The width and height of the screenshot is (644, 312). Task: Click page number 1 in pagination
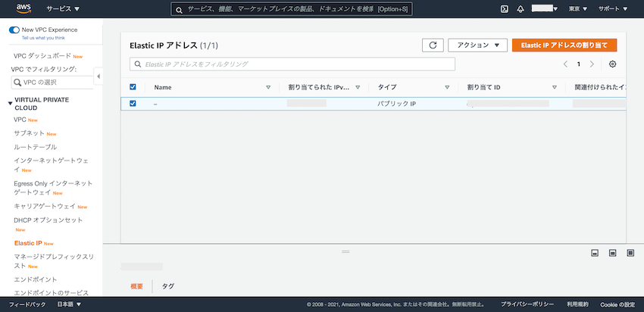[579, 64]
